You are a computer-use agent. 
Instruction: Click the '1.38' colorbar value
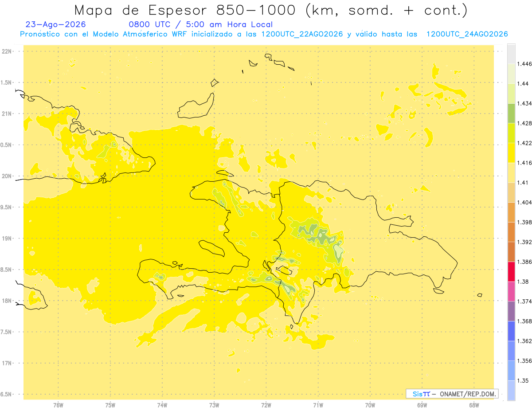click(x=524, y=282)
